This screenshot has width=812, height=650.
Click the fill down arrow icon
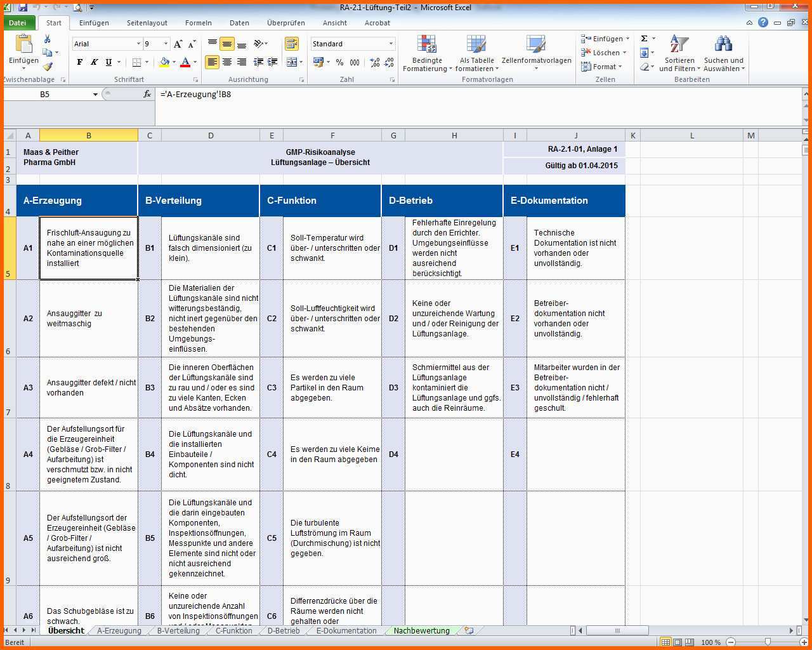click(x=645, y=53)
